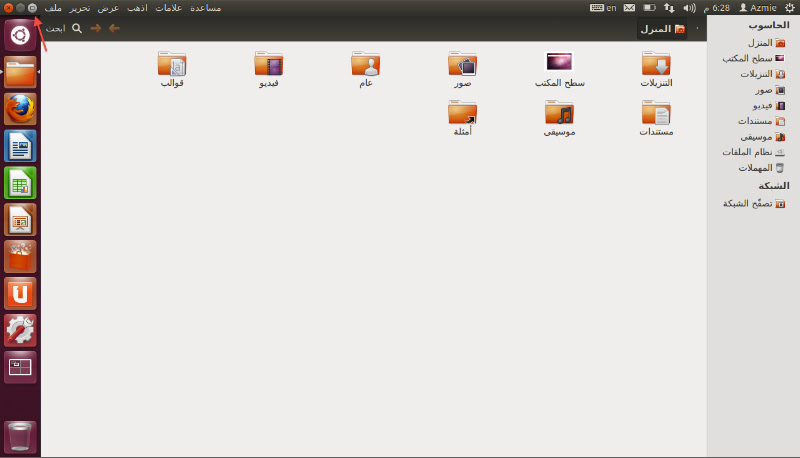Open the battery status indicator
Viewport: 800px width, 458px height.
[x=649, y=8]
